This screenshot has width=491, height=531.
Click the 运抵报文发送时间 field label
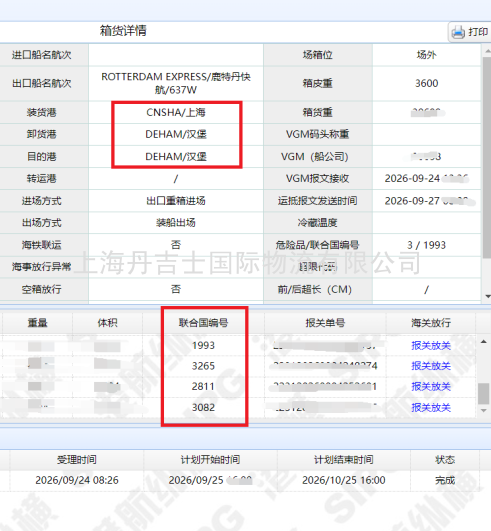tap(318, 201)
